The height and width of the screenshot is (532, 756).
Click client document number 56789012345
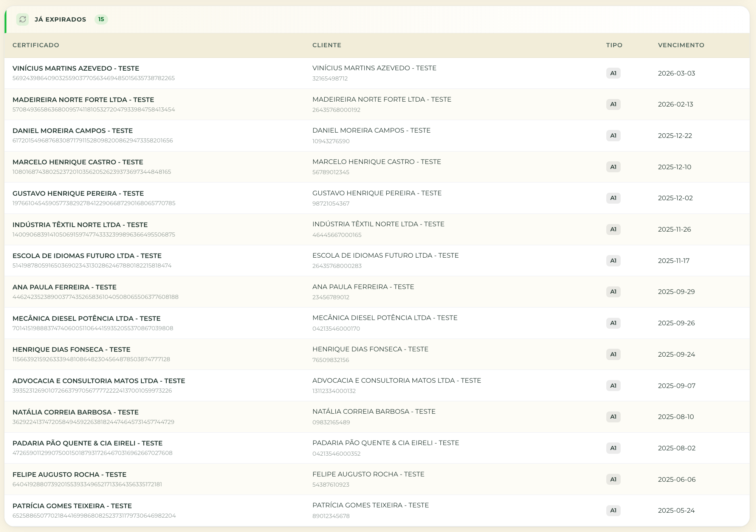coord(331,172)
